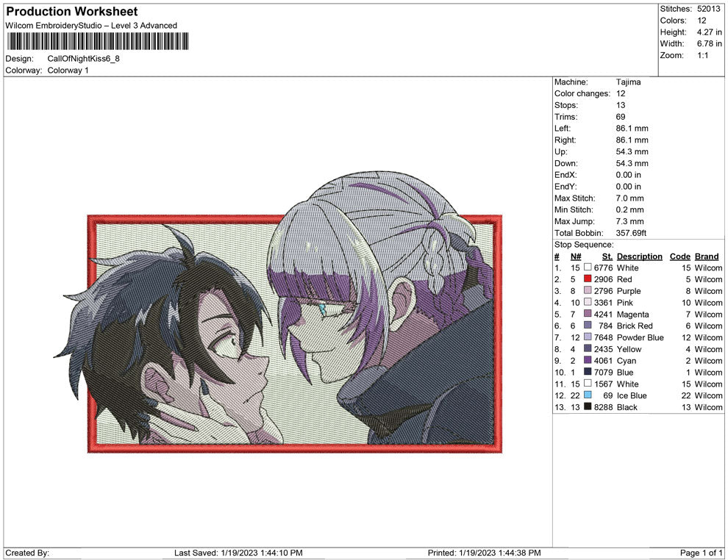Screen dimensions: 728x560
Task: Click the Brand column header
Action: (707, 256)
